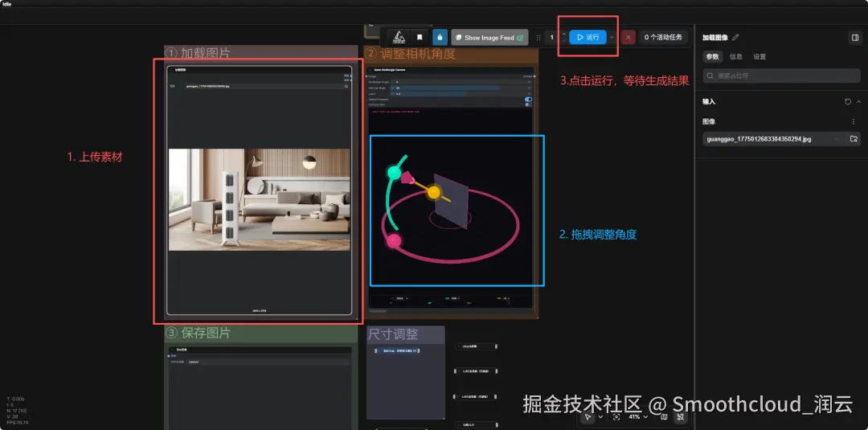Click the red X cancel button
The image size is (868, 430).
tap(628, 38)
